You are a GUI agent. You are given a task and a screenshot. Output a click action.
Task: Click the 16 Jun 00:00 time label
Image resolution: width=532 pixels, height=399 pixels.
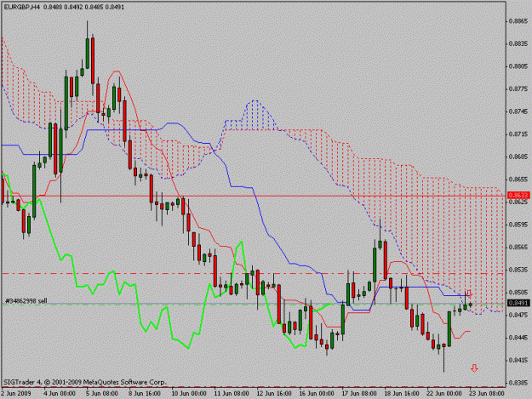pyautogui.click(x=317, y=394)
